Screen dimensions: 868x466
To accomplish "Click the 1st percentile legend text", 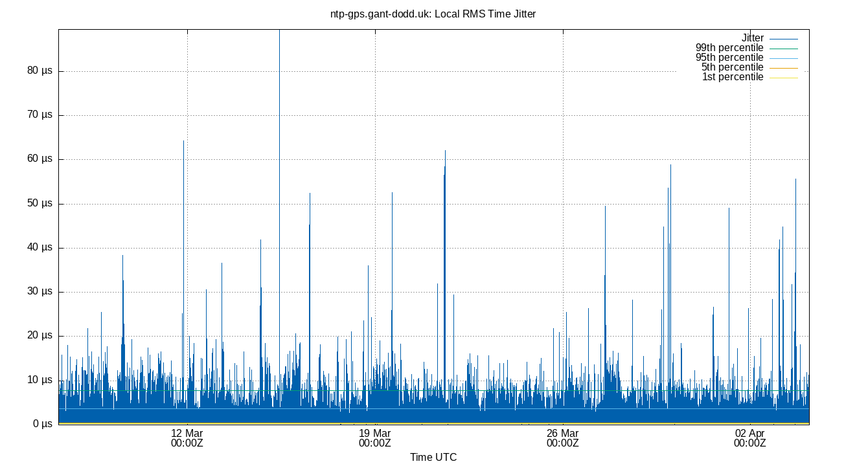I will point(733,76).
